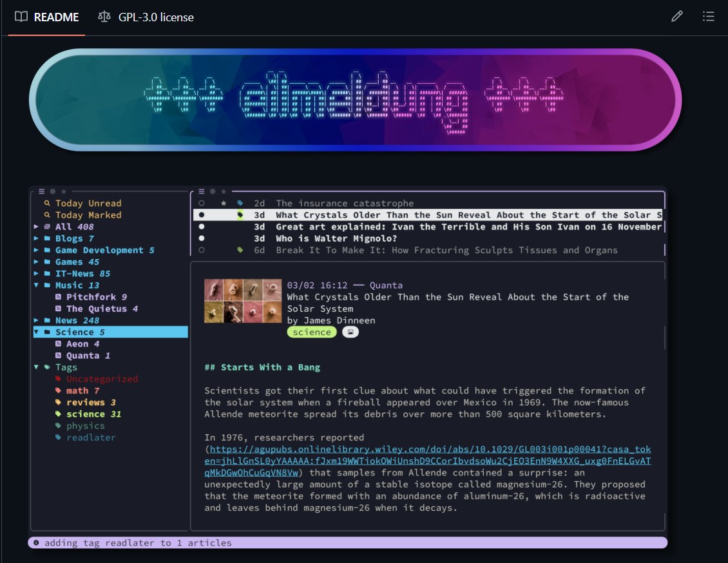Click the tag icon on The insurance catastrophe row
The image size is (728, 563).
pyautogui.click(x=241, y=203)
